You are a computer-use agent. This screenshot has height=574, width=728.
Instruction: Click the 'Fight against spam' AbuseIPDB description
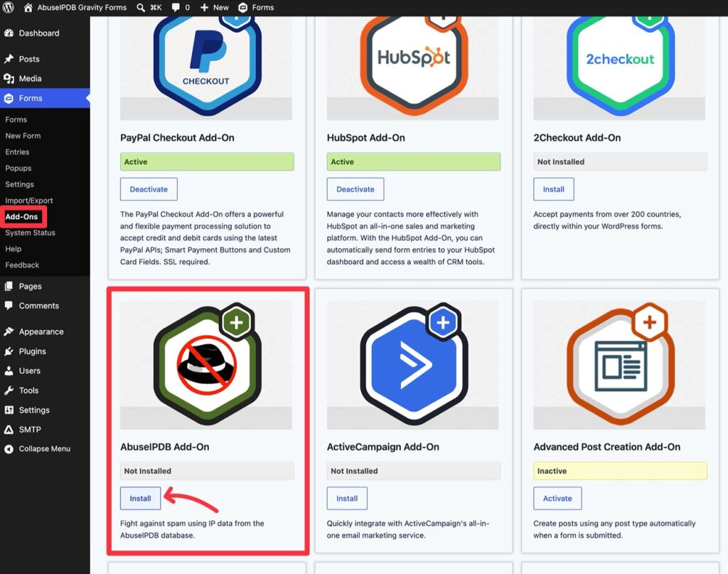click(x=192, y=529)
